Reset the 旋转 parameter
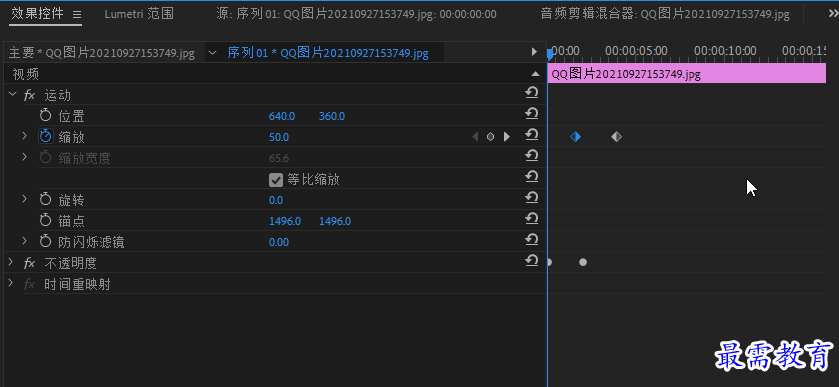839x387 pixels. (531, 198)
